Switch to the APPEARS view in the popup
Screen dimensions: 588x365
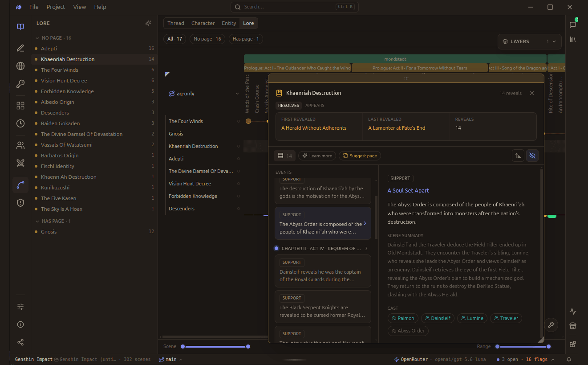click(315, 106)
